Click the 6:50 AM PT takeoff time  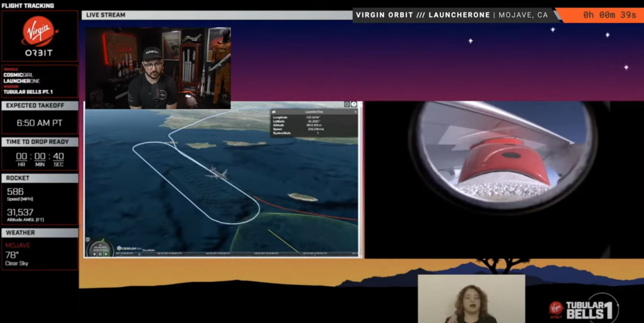click(x=39, y=123)
